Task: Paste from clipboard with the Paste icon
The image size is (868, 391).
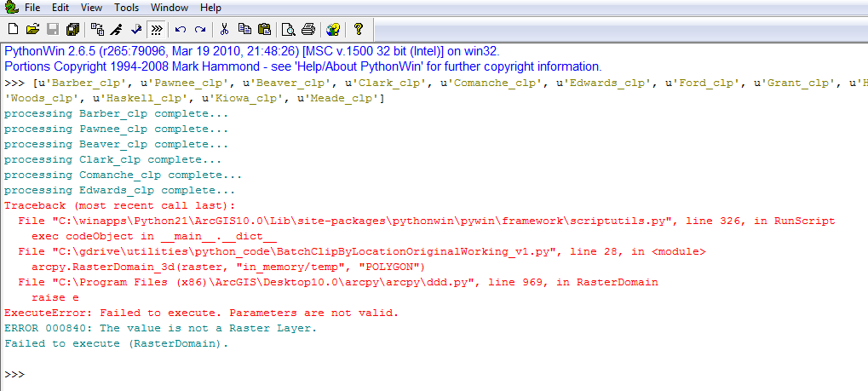Action: point(265,29)
